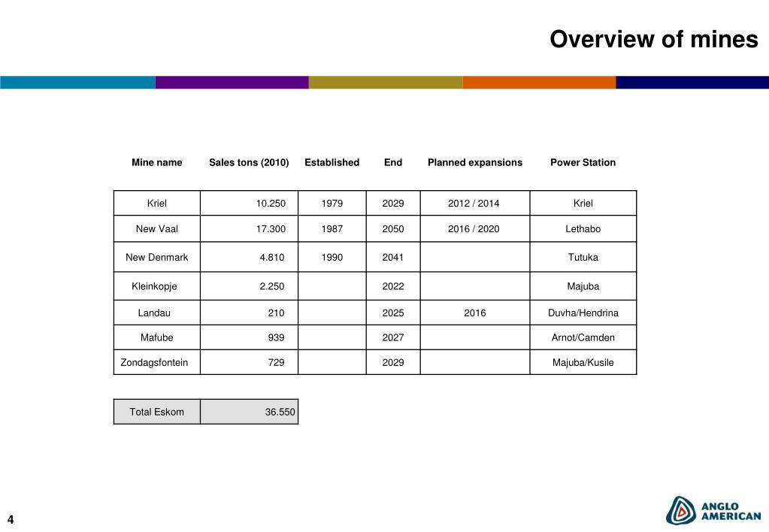769x532 pixels.
Task: Select the "Zondagsfontein" mine cell
Action: click(157, 362)
